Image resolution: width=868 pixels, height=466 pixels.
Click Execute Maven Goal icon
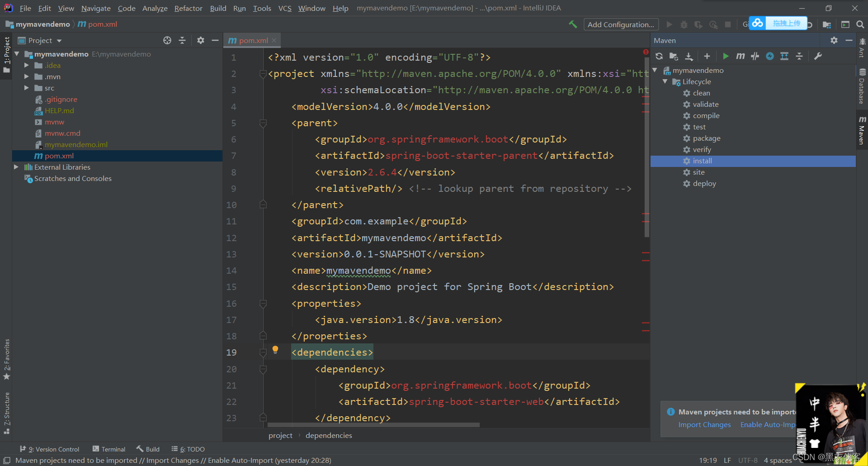[x=740, y=56]
